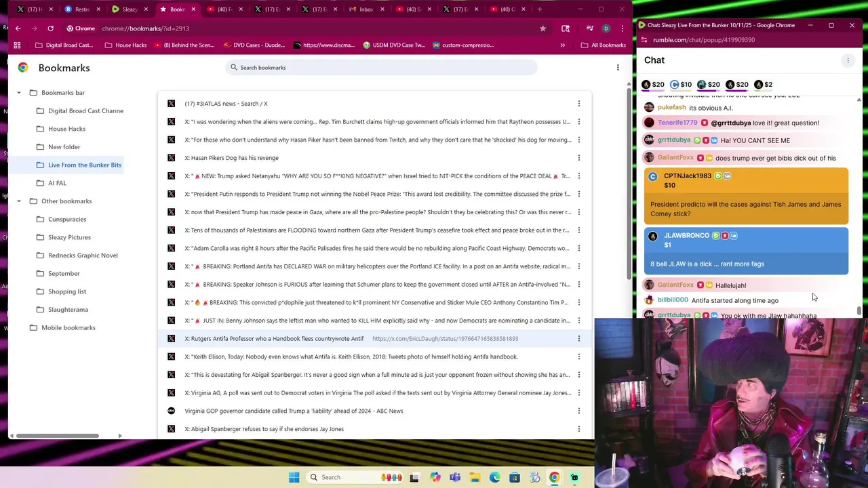
Task: Open the House Hacks bookmark bar folder
Action: (125, 45)
